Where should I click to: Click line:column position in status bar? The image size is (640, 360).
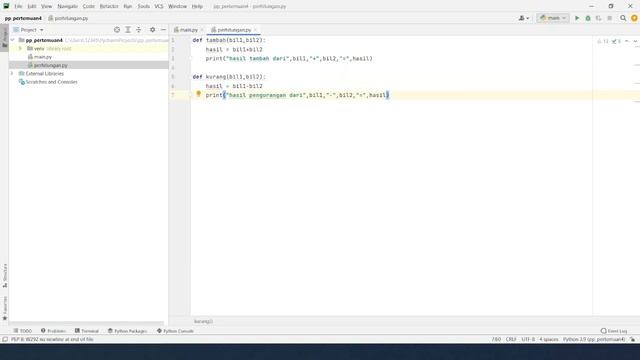[496, 339]
